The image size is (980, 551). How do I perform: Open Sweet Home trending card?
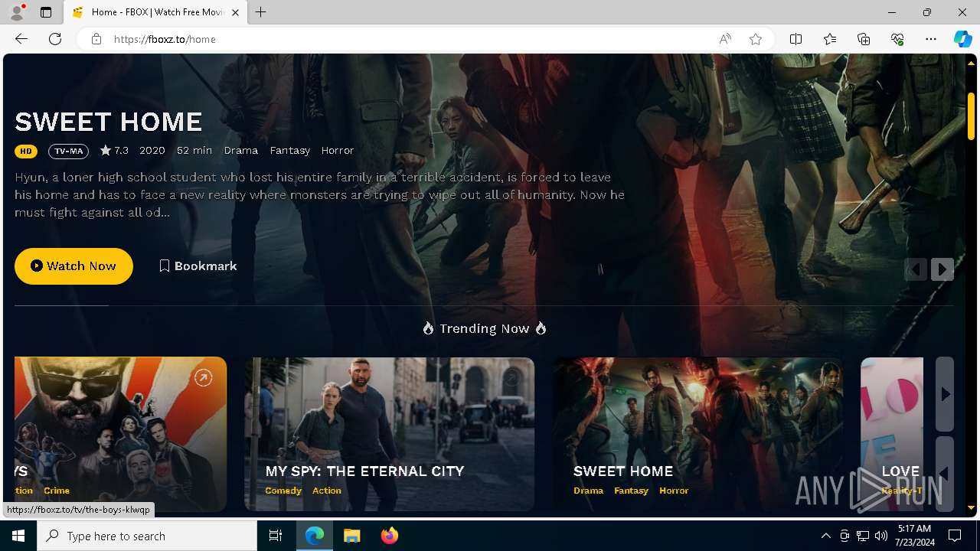coord(698,434)
